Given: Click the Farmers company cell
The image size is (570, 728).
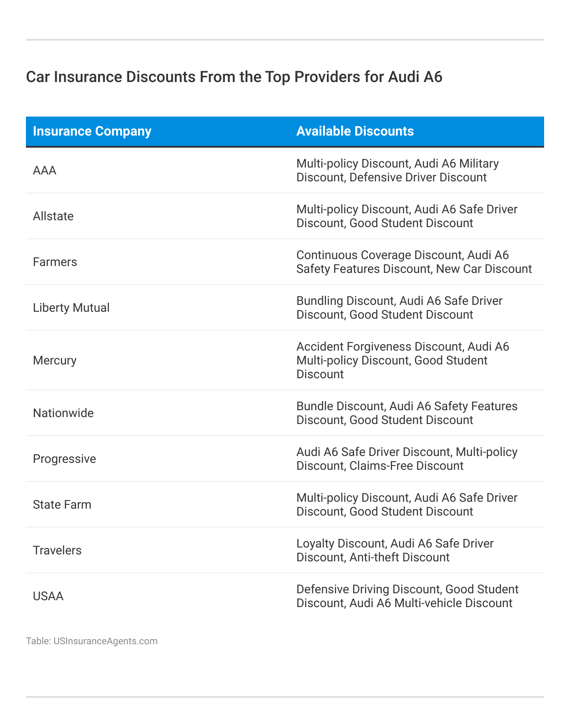Looking at the screenshot, I should coord(55,262).
